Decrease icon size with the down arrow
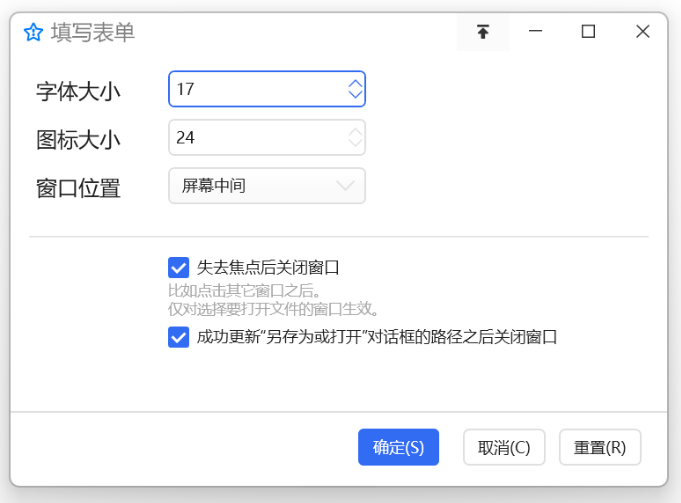This screenshot has width=681, height=503. pyautogui.click(x=355, y=142)
